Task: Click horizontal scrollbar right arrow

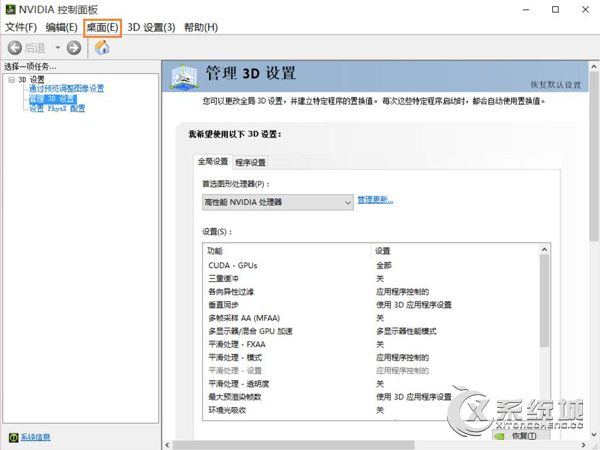Action: click(x=584, y=445)
